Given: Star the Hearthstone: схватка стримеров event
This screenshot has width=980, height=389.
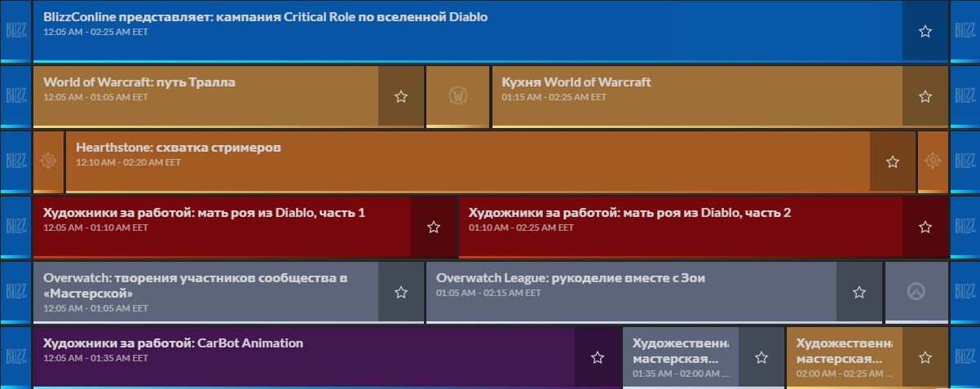Looking at the screenshot, I should [892, 161].
